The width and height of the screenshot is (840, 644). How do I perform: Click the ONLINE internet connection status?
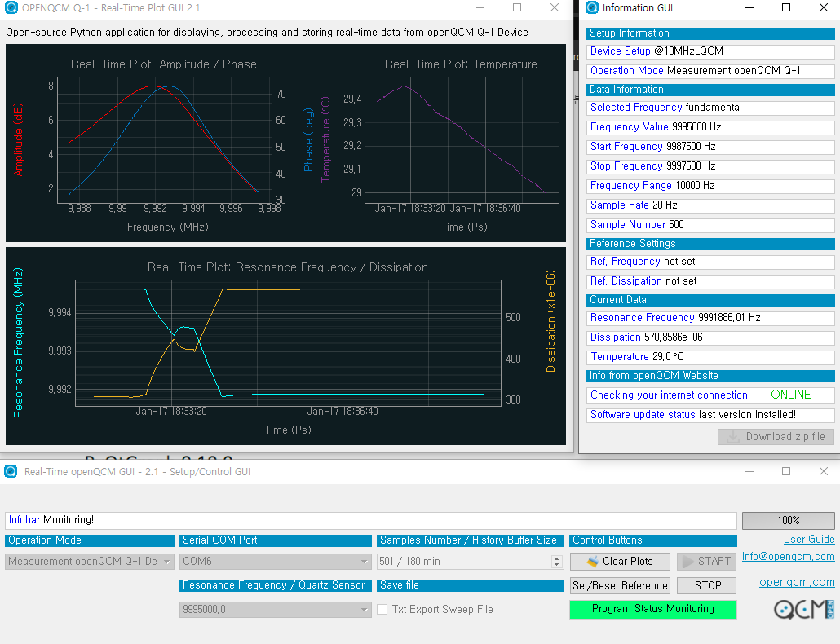791,395
